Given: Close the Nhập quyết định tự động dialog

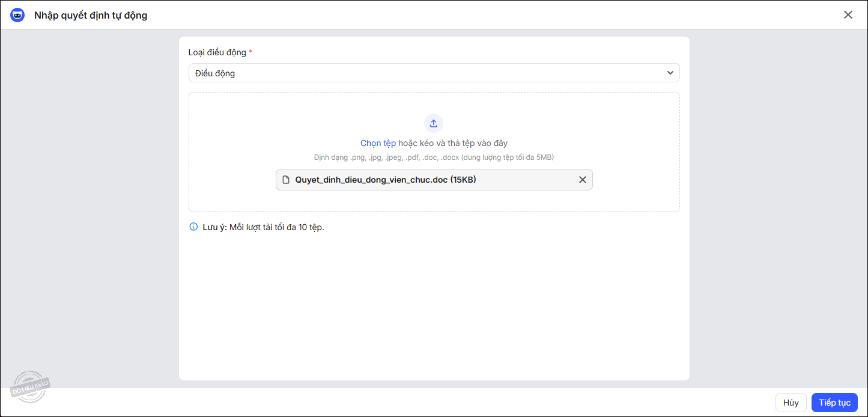Looking at the screenshot, I should click(x=848, y=15).
